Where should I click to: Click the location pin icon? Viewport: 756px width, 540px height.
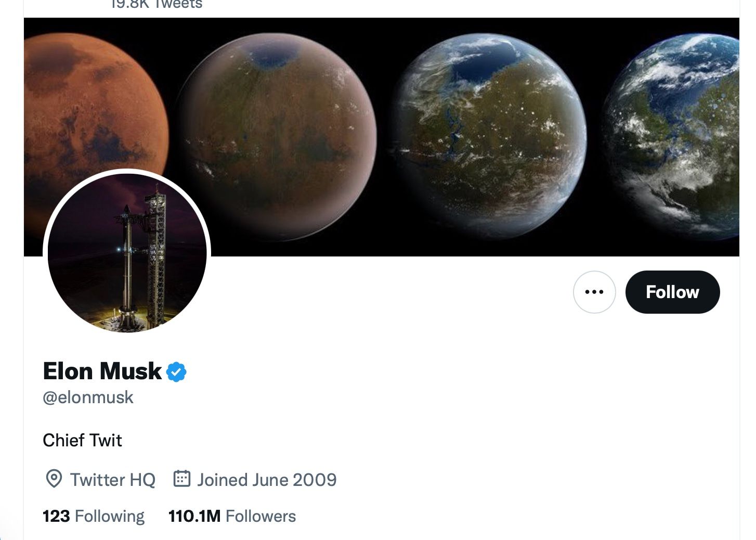[x=54, y=479]
